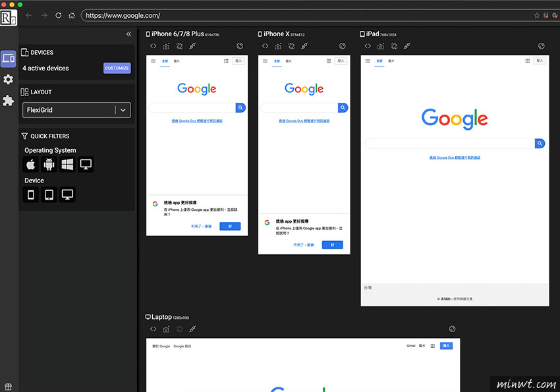Go back using the browser back arrow

coord(29,15)
